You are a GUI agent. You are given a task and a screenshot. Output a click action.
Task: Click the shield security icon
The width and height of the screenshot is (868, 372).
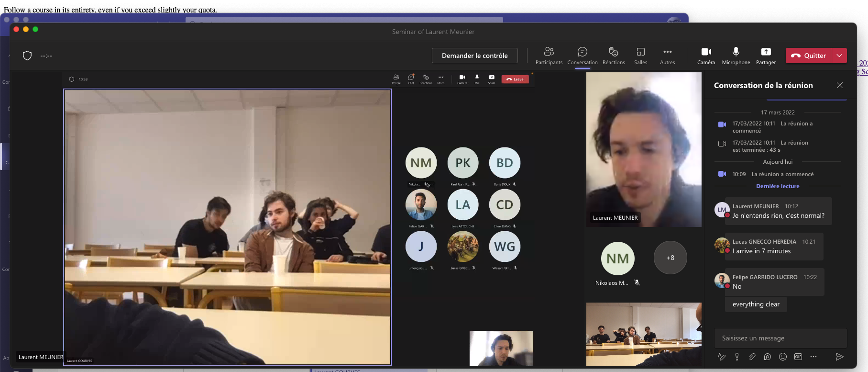click(x=27, y=56)
